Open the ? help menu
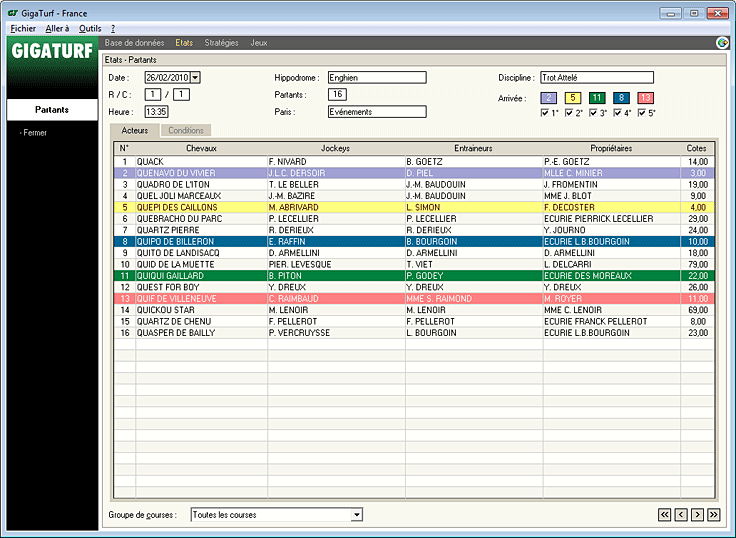 tap(113, 29)
